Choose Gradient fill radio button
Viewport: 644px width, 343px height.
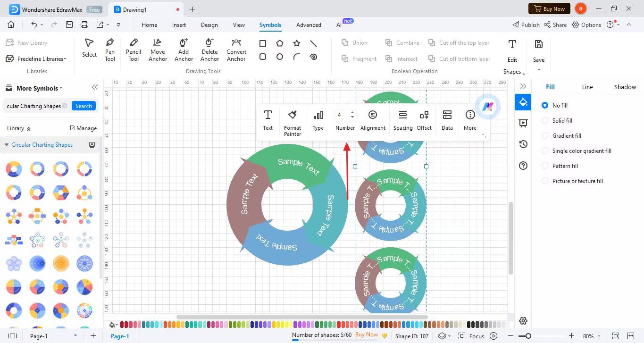click(545, 136)
